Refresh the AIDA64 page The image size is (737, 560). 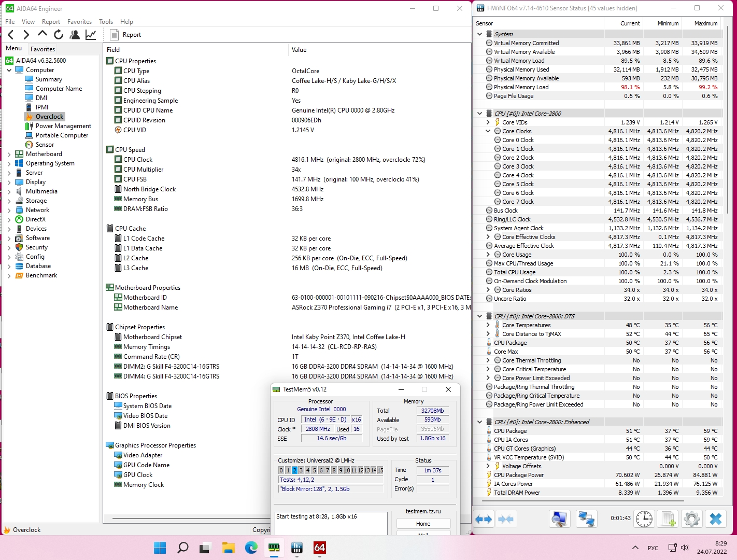[x=59, y=35]
